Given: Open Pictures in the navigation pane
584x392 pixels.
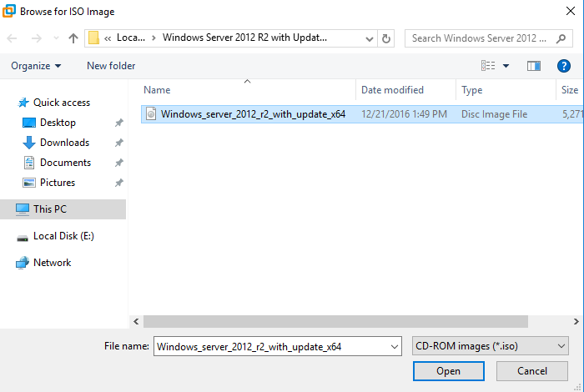Looking at the screenshot, I should pos(58,183).
